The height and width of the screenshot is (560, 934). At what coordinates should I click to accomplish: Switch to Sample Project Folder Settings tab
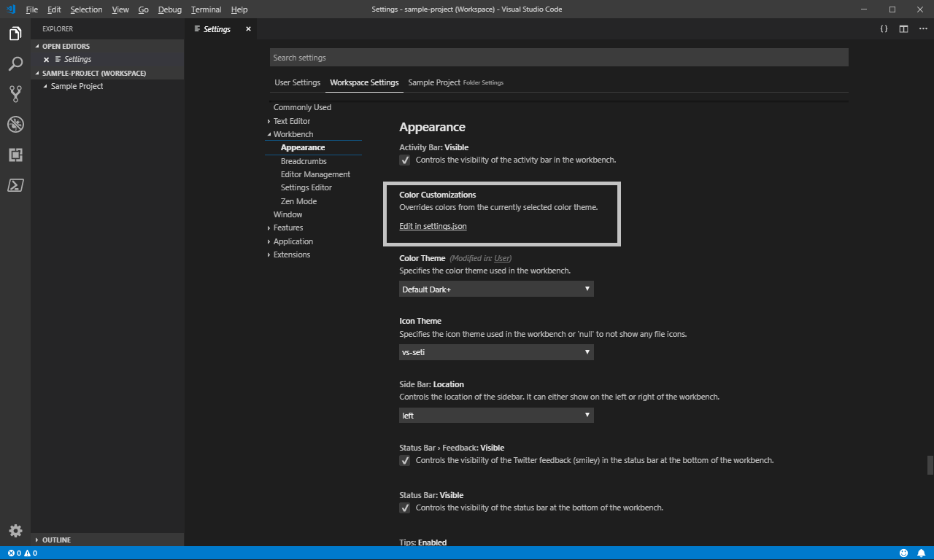pos(455,82)
